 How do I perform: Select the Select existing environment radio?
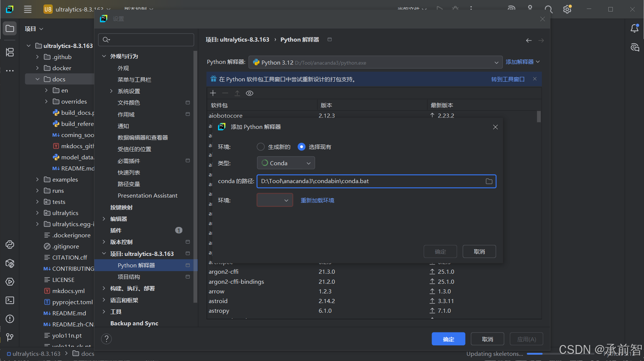click(x=302, y=147)
